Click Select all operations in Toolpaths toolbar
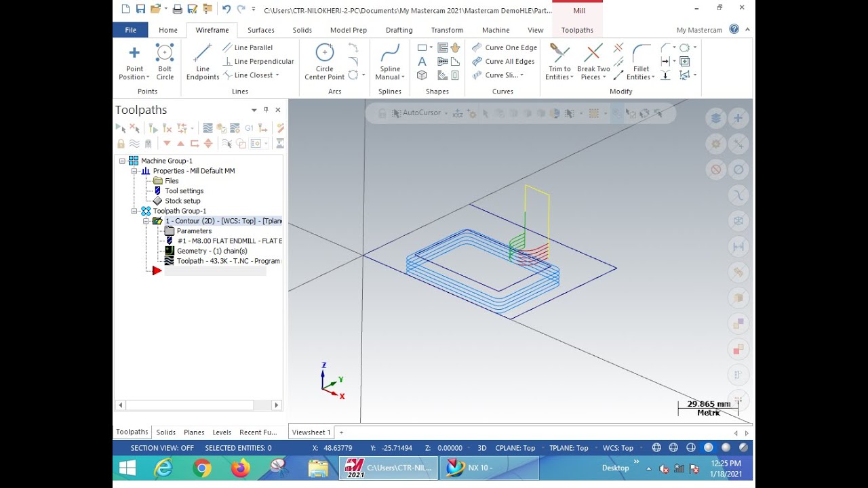The image size is (868, 488). [121, 127]
